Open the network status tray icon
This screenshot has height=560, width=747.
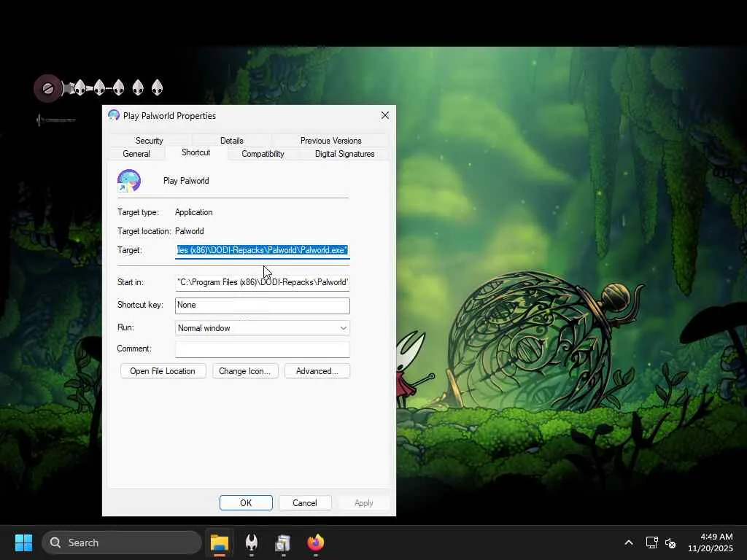click(x=651, y=542)
